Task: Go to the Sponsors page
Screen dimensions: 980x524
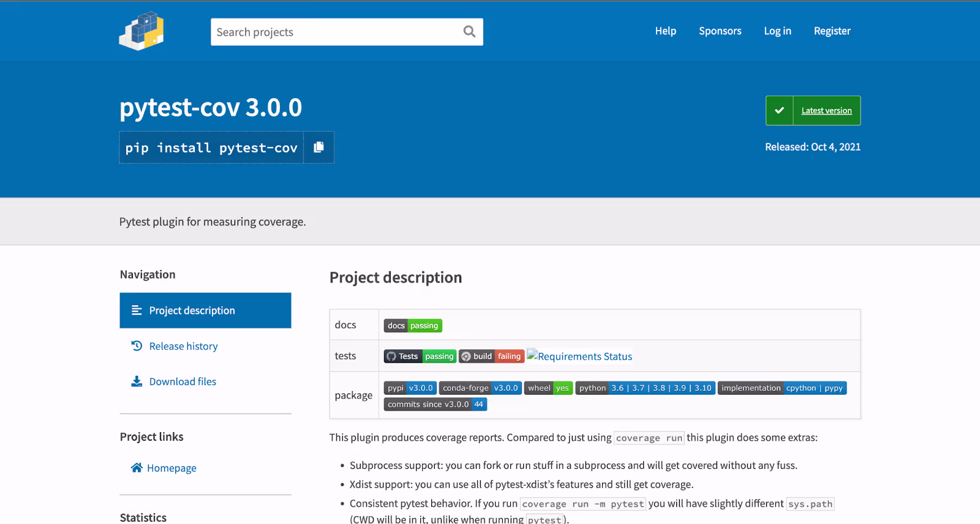Action: pyautogui.click(x=720, y=31)
